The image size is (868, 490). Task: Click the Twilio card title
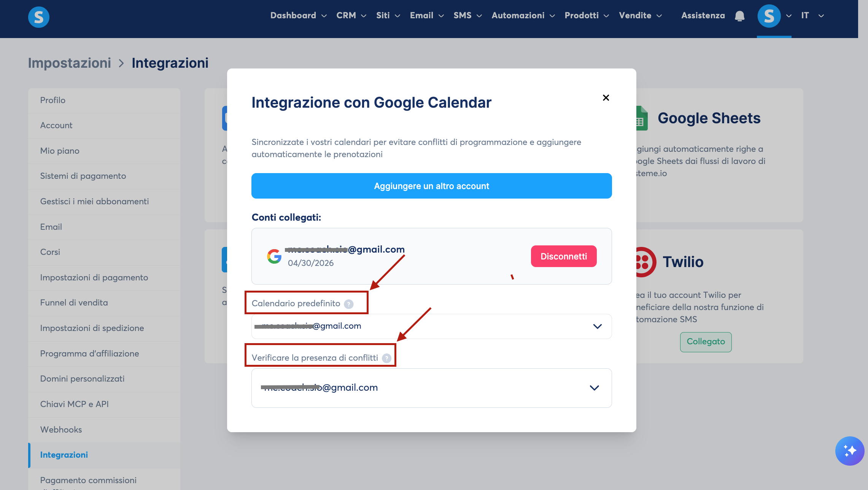coord(683,262)
